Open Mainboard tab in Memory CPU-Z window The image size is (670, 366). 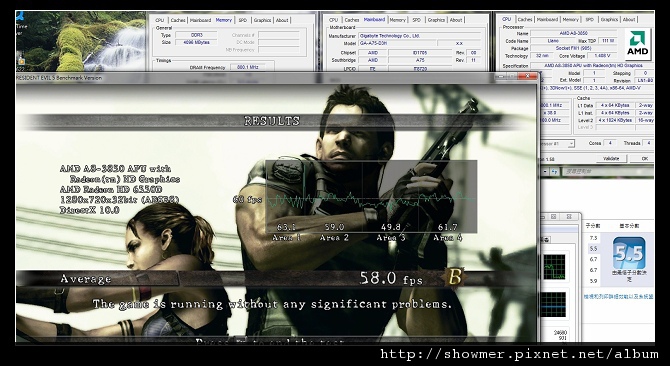tap(200, 20)
